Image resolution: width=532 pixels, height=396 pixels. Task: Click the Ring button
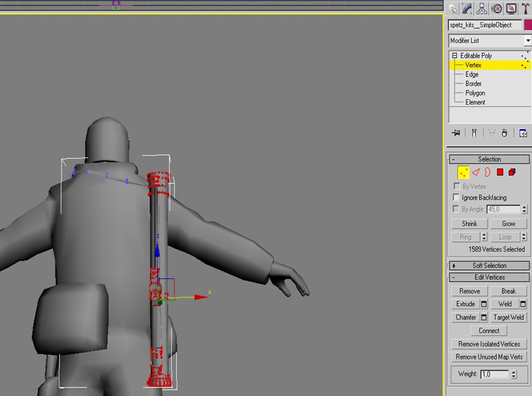click(466, 237)
